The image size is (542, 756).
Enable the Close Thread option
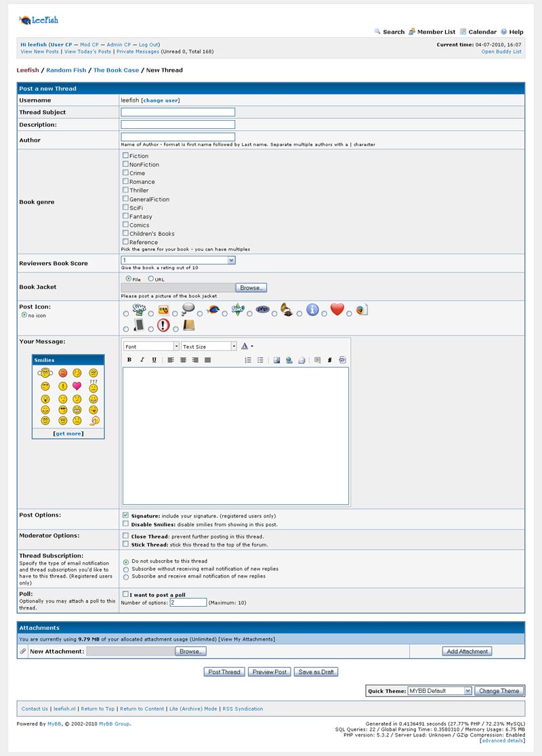[125, 536]
